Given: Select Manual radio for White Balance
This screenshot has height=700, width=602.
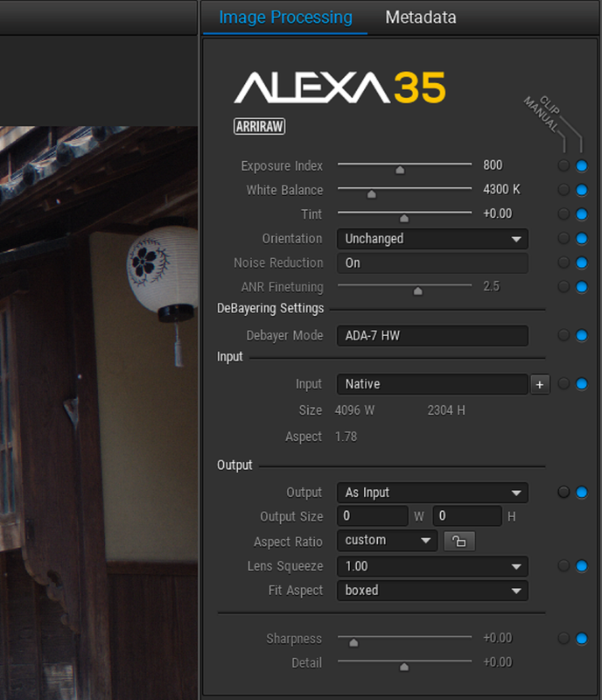Looking at the screenshot, I should [x=563, y=190].
